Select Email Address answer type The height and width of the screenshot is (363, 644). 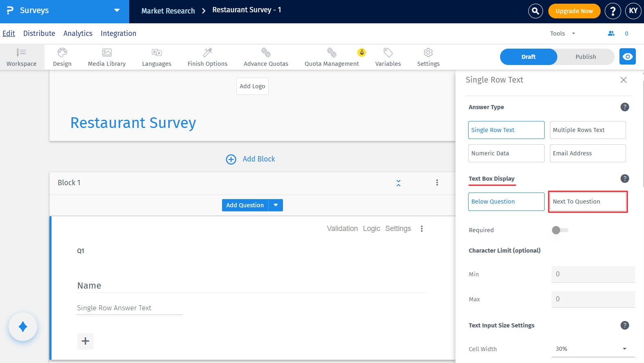588,153
